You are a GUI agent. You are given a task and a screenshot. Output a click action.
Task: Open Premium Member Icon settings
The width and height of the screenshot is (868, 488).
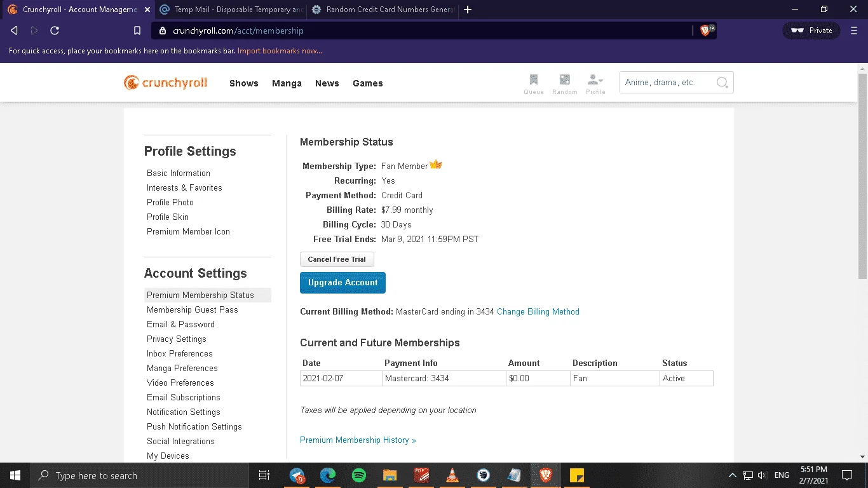coord(188,231)
